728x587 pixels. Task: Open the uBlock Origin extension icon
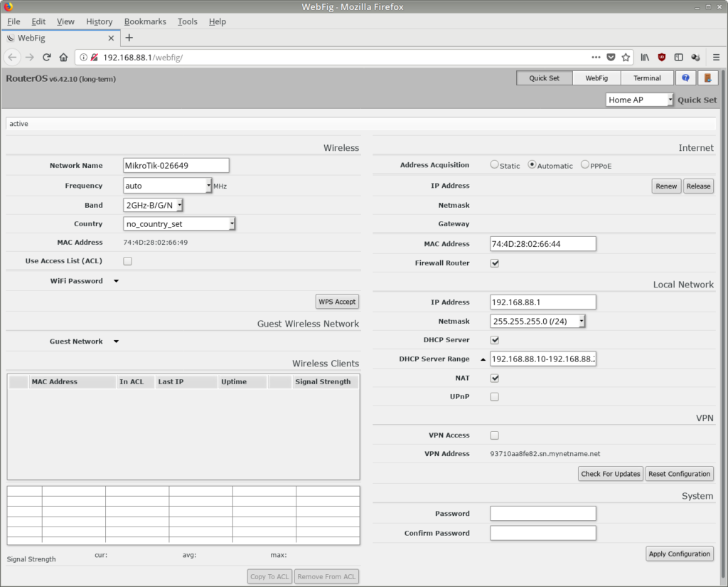(x=662, y=57)
